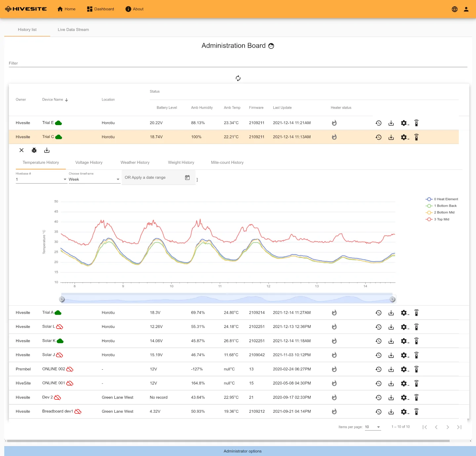
Task: Click the calendar date picker icon
Action: (x=187, y=178)
